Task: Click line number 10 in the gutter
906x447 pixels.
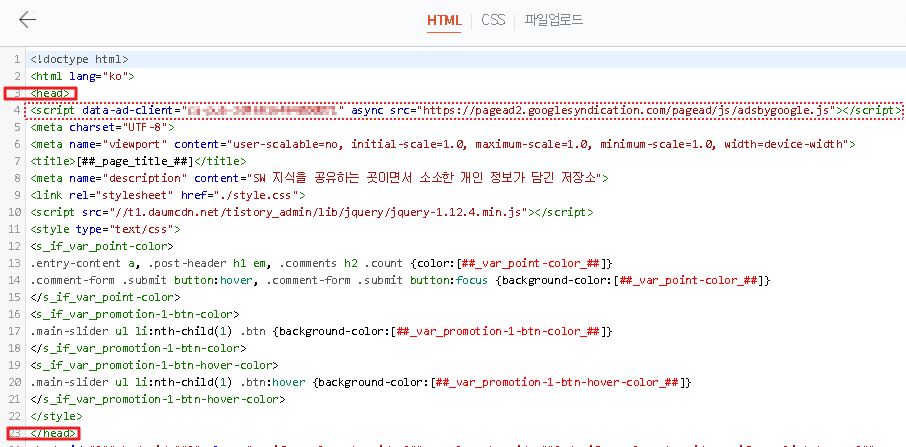Action: [15, 212]
